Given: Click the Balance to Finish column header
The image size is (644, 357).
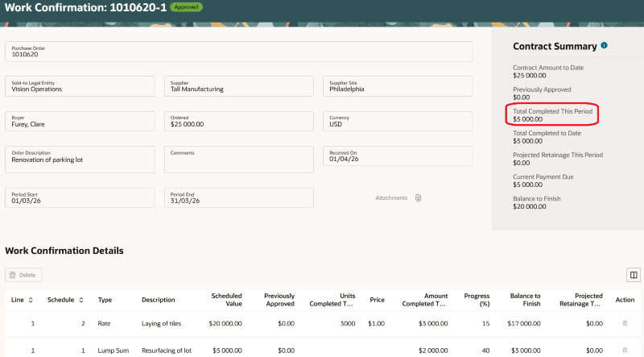Looking at the screenshot, I should 526,300.
